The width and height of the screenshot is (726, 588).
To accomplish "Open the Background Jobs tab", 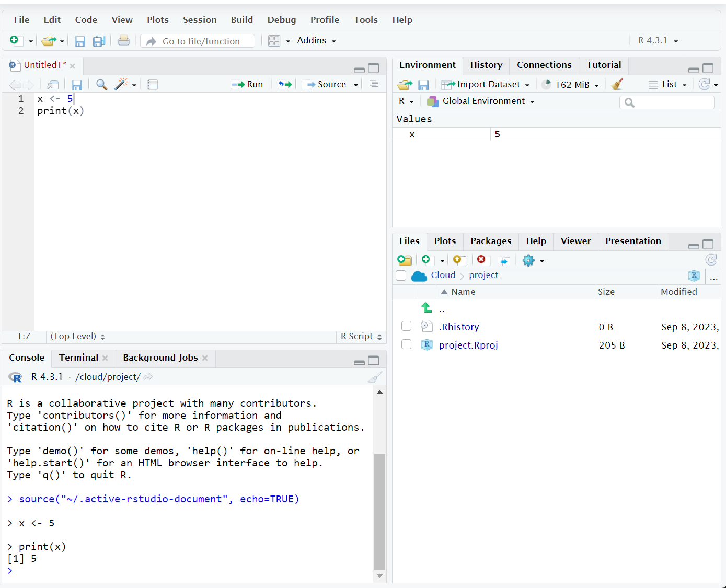I will [160, 358].
